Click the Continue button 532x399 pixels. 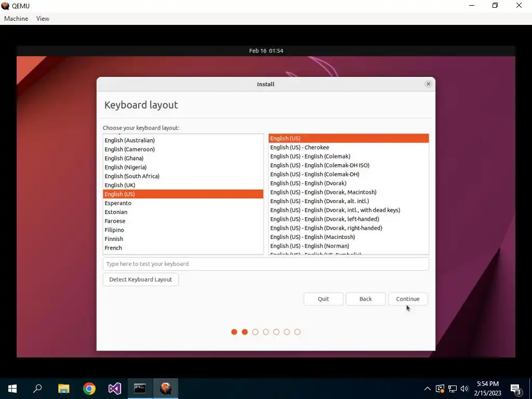[407, 299]
